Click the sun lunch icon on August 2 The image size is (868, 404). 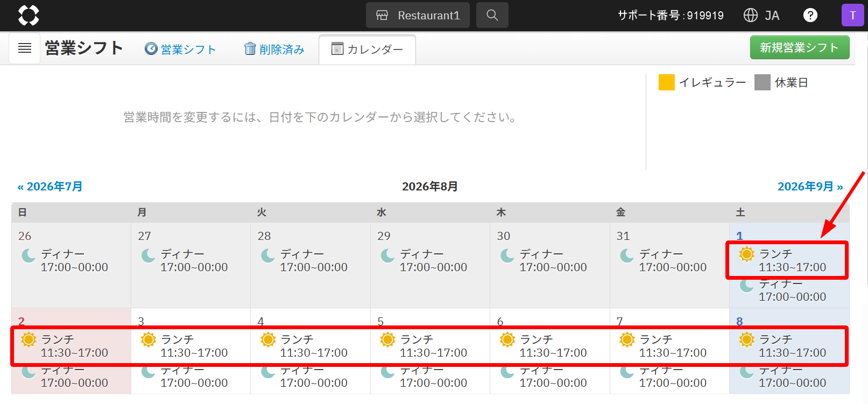tap(29, 339)
